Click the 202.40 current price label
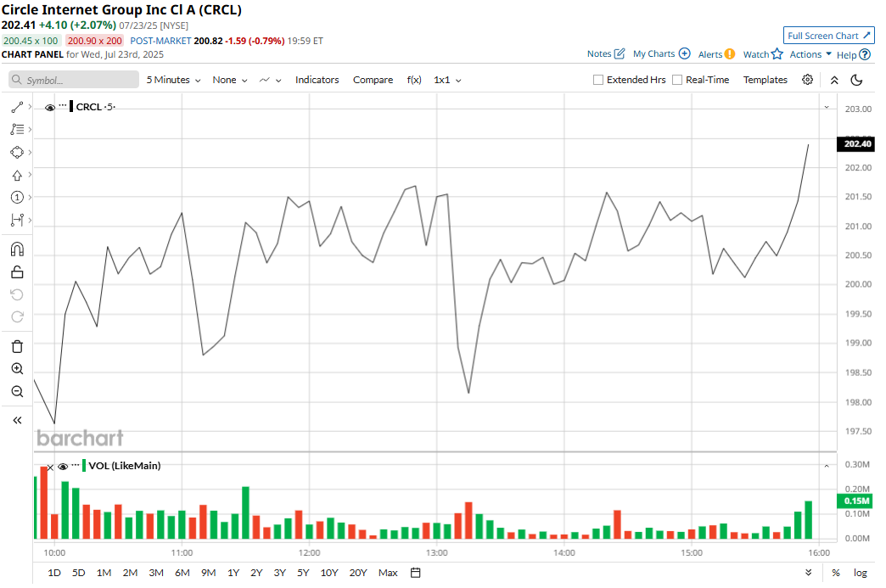Screen dimensions: 886x588 [855, 144]
